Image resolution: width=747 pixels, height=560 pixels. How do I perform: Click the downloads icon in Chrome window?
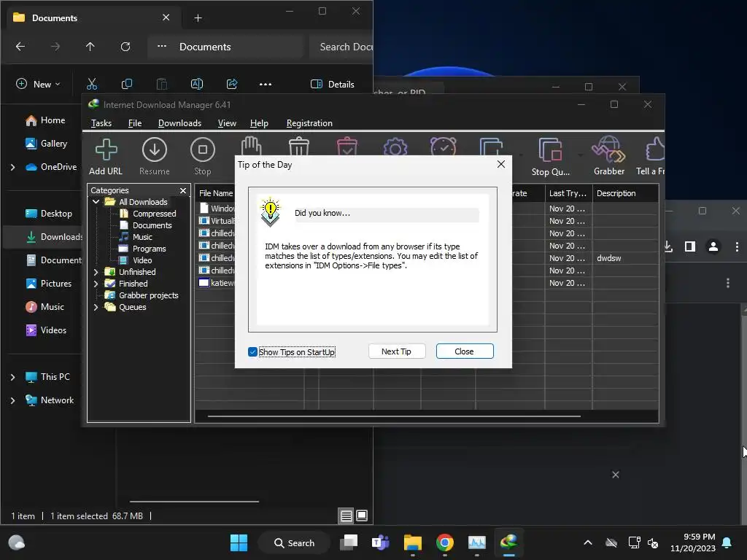[668, 246]
